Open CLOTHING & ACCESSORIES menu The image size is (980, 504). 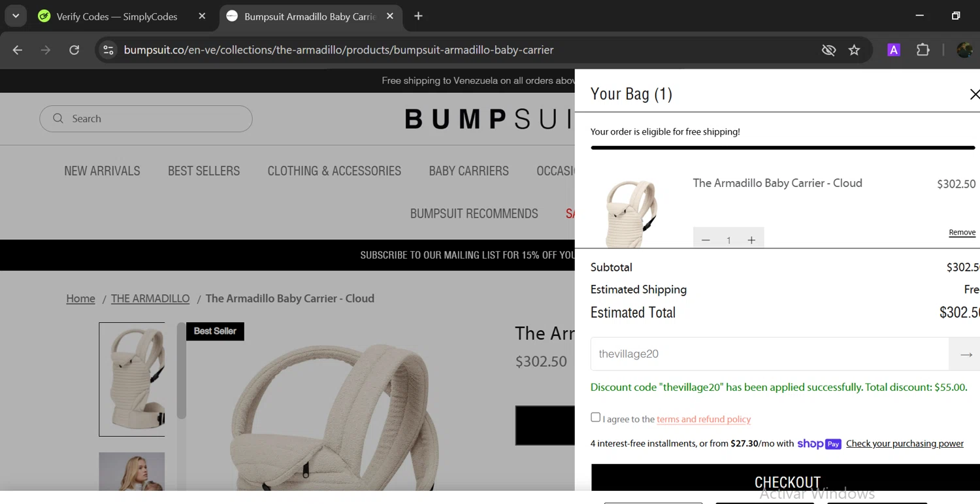point(335,171)
